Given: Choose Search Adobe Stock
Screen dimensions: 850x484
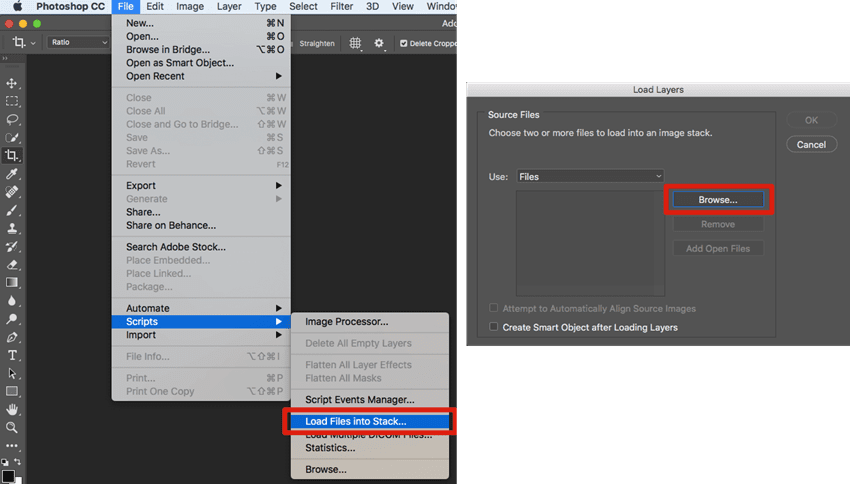Looking at the screenshot, I should tap(201, 247).
